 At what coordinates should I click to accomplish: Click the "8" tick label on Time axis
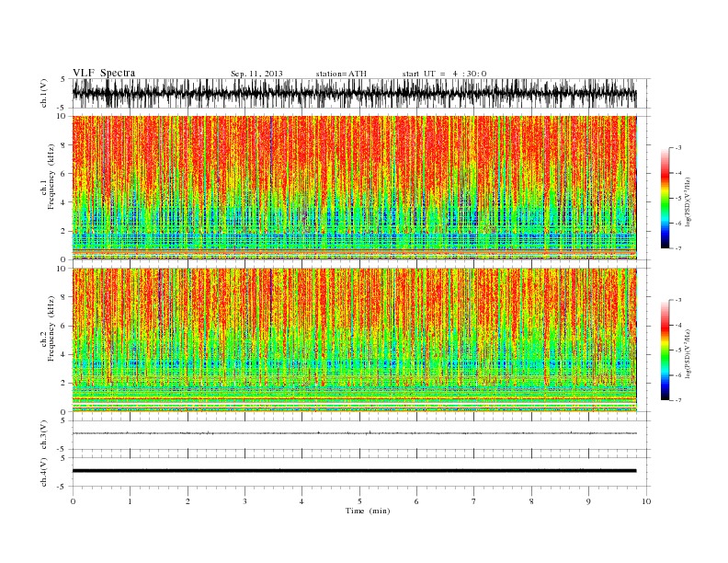point(531,501)
